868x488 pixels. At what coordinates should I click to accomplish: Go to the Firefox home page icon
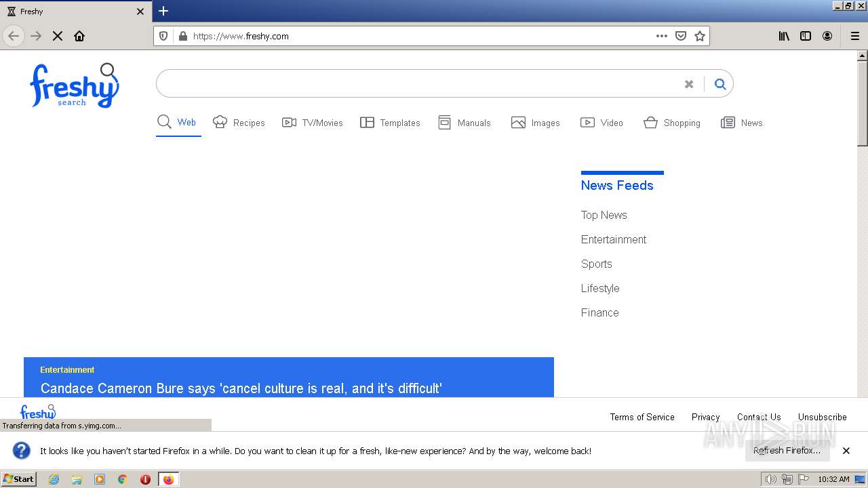point(79,36)
